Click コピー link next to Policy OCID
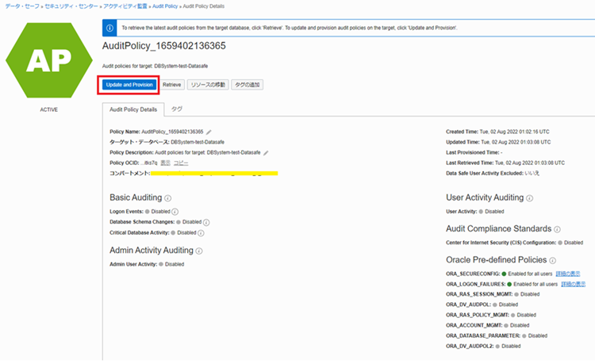595x364 pixels. click(x=181, y=162)
